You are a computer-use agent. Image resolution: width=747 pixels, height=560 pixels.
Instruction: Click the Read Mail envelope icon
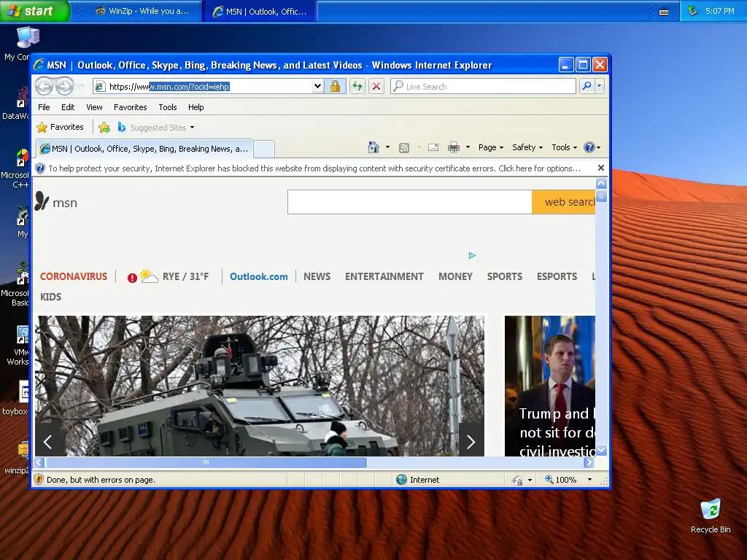[x=433, y=147]
